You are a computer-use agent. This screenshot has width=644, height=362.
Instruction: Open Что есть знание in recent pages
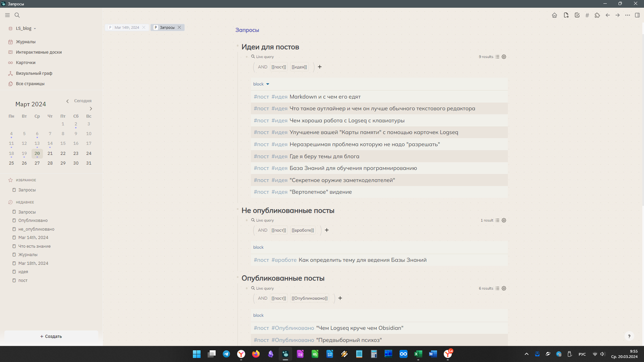pos(34,246)
